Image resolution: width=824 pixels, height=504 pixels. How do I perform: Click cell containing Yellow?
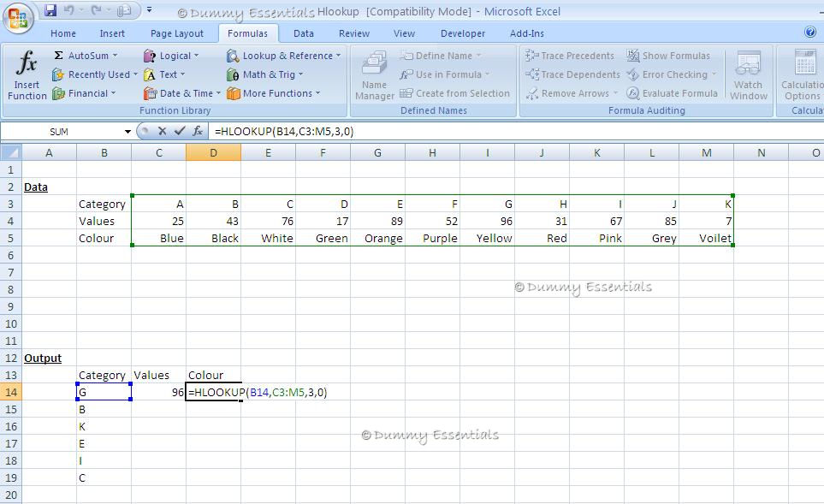[487, 238]
